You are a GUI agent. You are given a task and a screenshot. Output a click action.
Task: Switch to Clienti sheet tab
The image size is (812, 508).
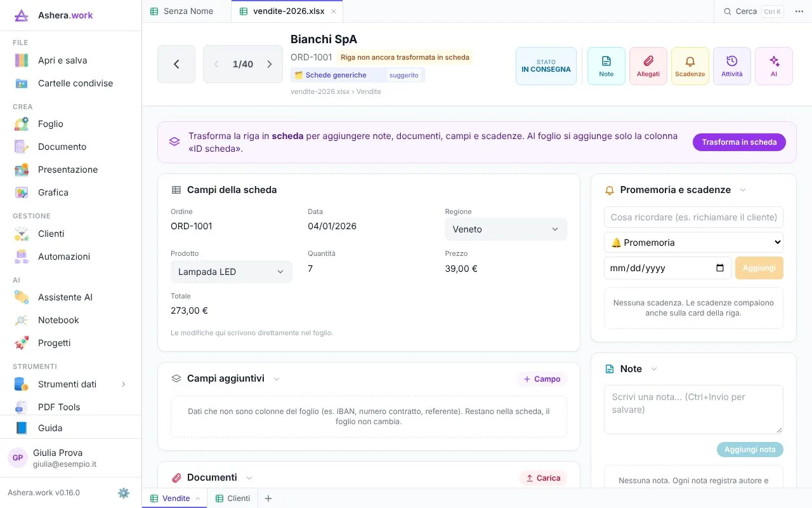pos(233,498)
